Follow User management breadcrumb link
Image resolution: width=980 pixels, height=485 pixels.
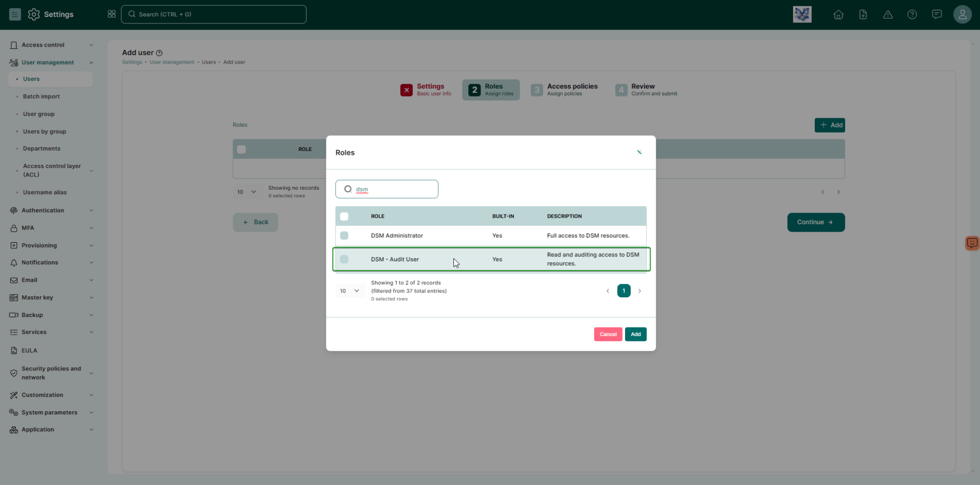tap(172, 62)
